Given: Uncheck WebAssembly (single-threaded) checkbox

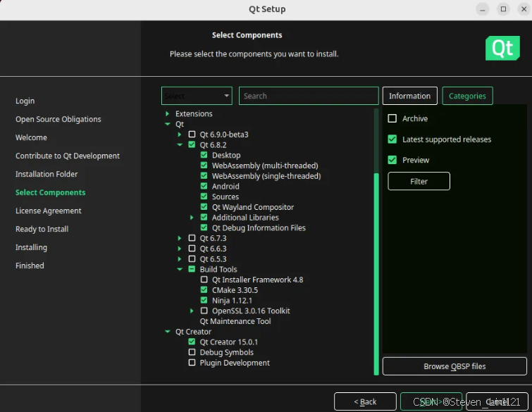Looking at the screenshot, I should 204,175.
